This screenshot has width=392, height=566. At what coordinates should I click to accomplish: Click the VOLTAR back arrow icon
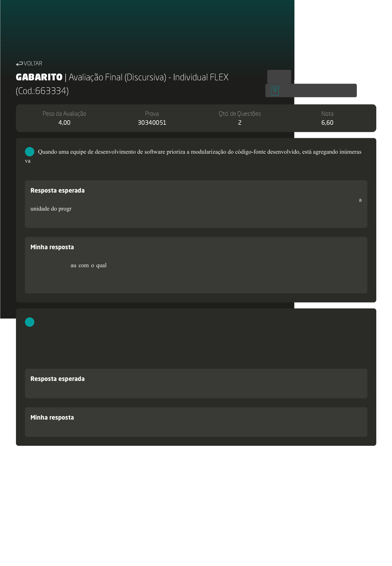[x=19, y=64]
